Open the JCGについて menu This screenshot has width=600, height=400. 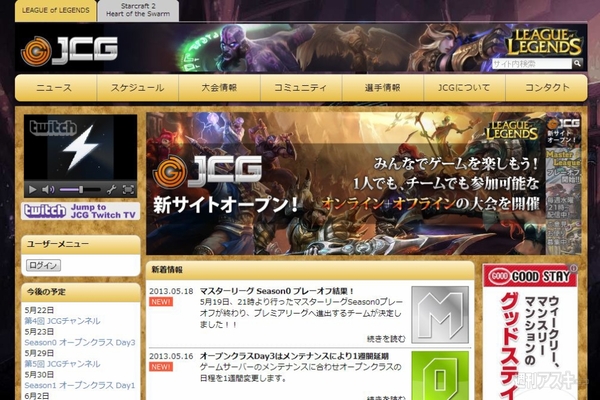pos(464,88)
